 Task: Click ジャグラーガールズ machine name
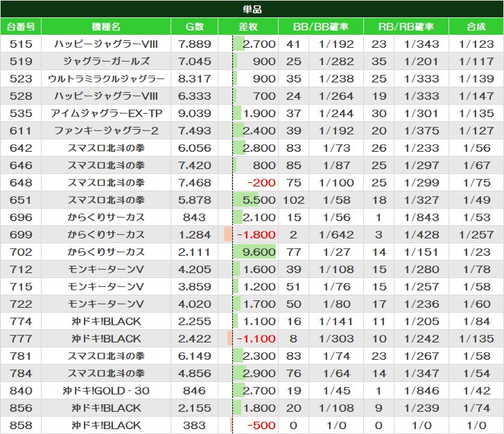(106, 62)
